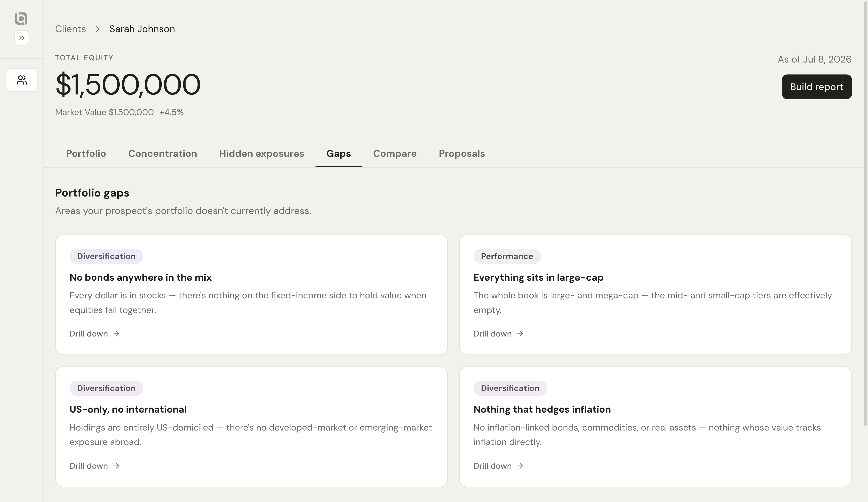The image size is (868, 502).
Task: Click arrow icon in hedges inflation card
Action: pyautogui.click(x=520, y=466)
